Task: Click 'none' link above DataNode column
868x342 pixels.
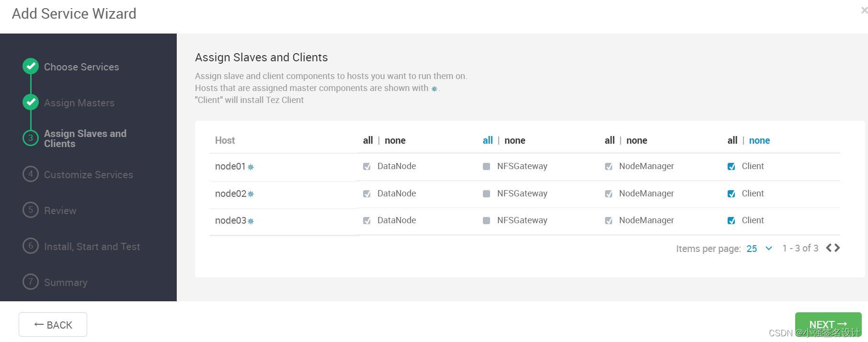Action: [395, 140]
